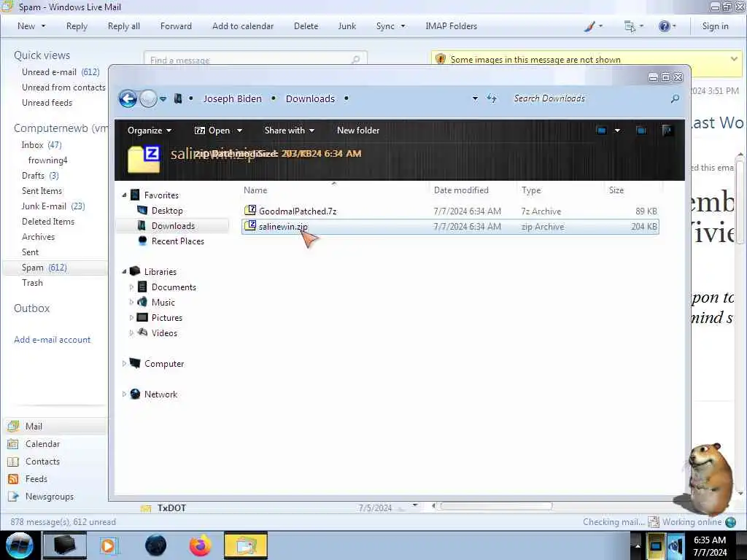The height and width of the screenshot is (560, 747).
Task: Click Downloads in the address breadcrumb
Action: [310, 98]
